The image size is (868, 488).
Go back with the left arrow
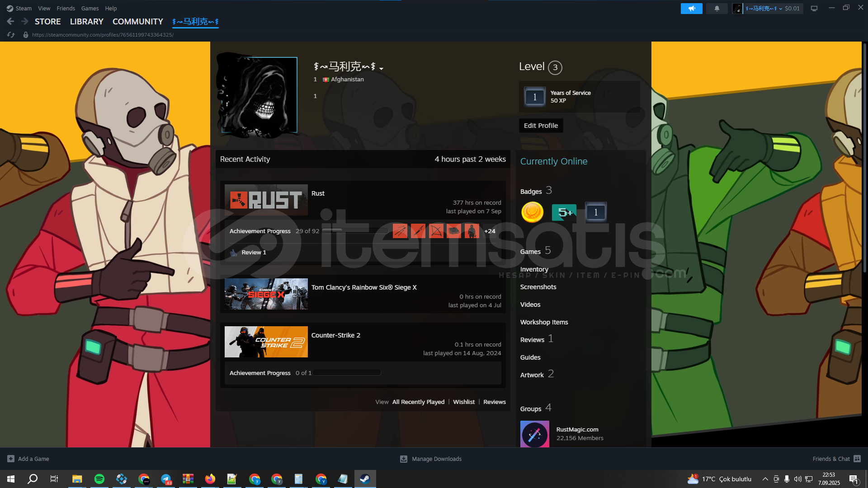pyautogui.click(x=10, y=21)
